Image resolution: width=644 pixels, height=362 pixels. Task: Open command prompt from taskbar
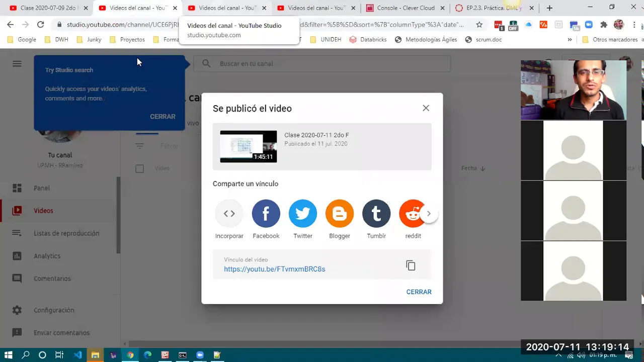point(182,355)
